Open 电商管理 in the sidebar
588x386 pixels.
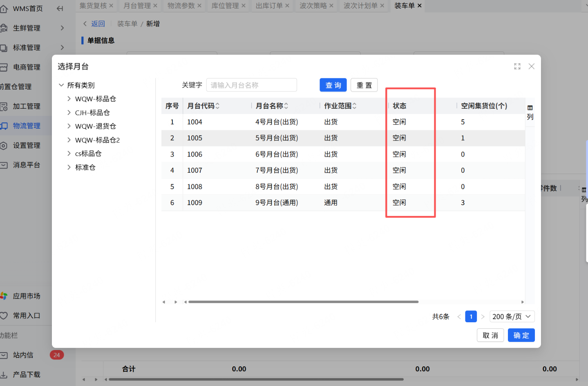pyautogui.click(x=26, y=67)
